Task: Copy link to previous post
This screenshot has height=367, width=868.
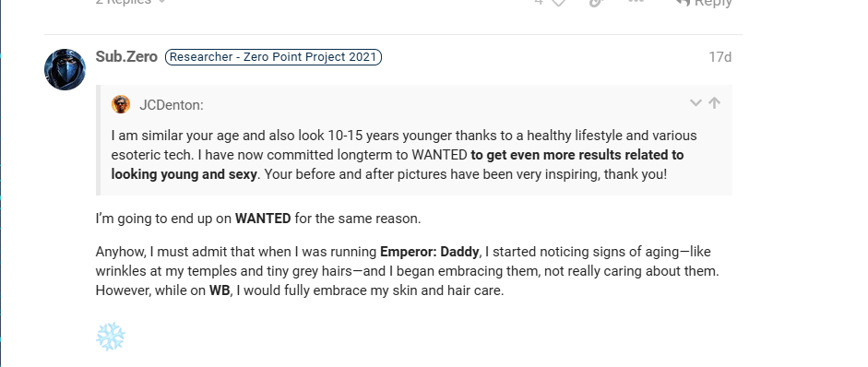Action: pyautogui.click(x=596, y=3)
